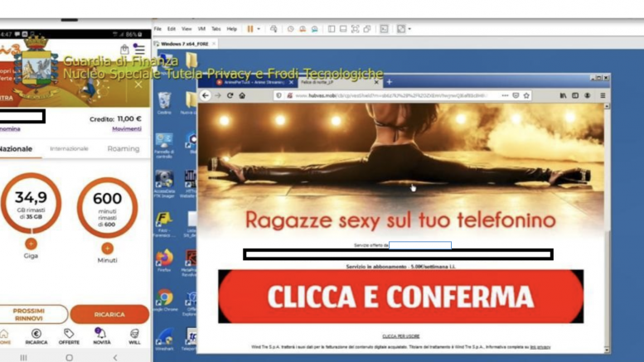Expand the pause button dropdown arrow

click(x=259, y=29)
